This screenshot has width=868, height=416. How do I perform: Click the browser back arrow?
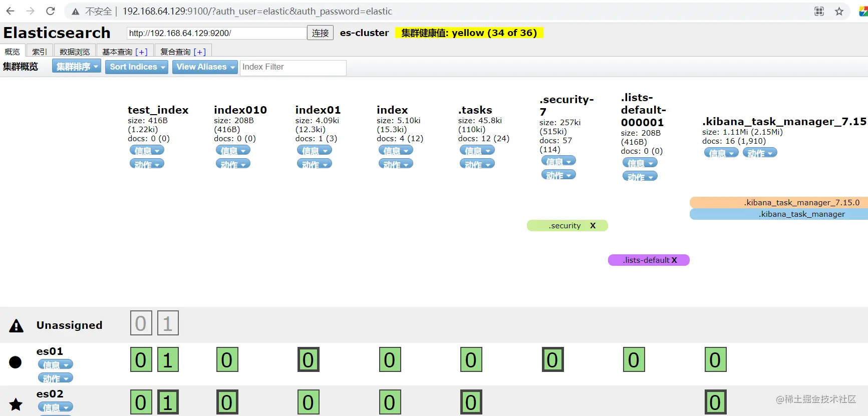[x=10, y=11]
